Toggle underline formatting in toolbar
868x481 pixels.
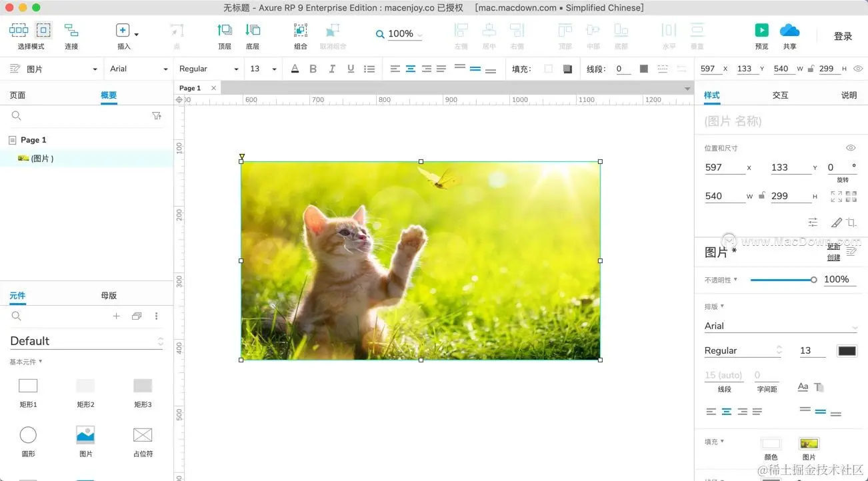click(x=351, y=69)
